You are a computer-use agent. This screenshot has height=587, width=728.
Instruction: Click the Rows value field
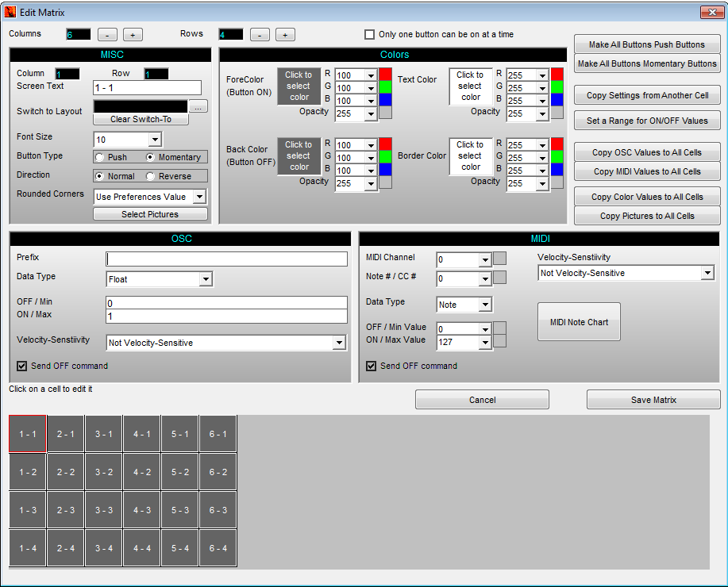click(x=231, y=34)
